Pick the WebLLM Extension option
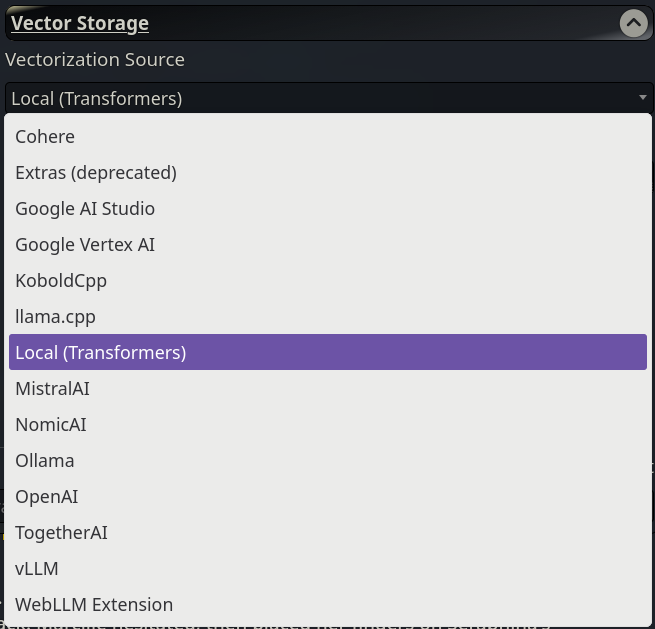 tap(94, 605)
